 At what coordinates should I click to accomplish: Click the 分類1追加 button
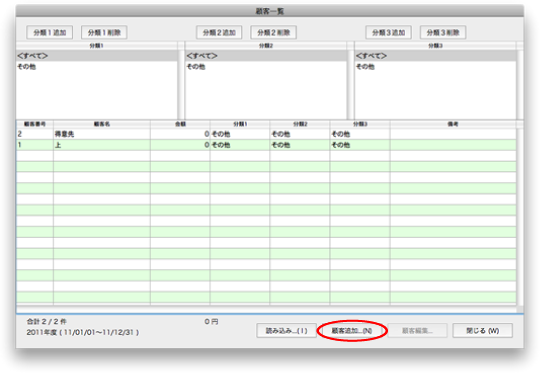[x=50, y=32]
